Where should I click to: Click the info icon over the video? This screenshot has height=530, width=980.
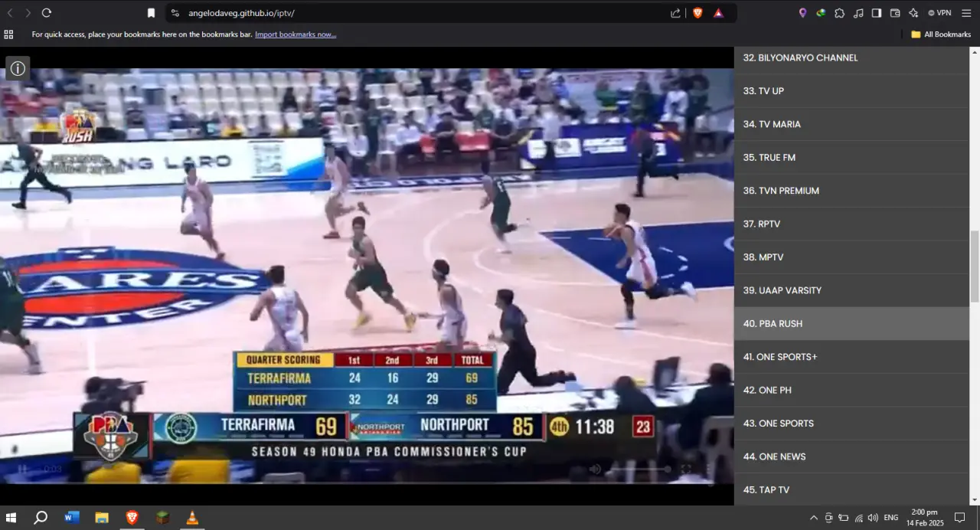(18, 68)
